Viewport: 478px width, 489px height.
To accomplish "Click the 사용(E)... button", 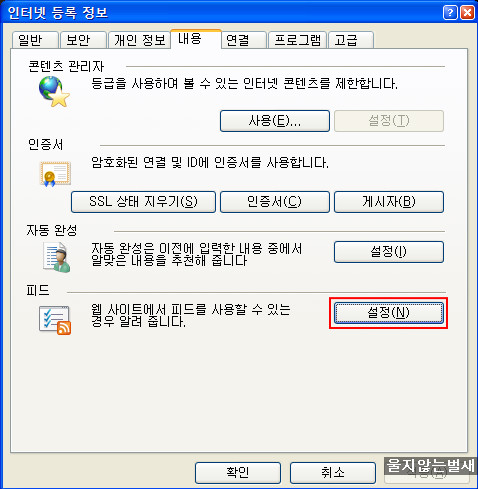I will pyautogui.click(x=275, y=121).
